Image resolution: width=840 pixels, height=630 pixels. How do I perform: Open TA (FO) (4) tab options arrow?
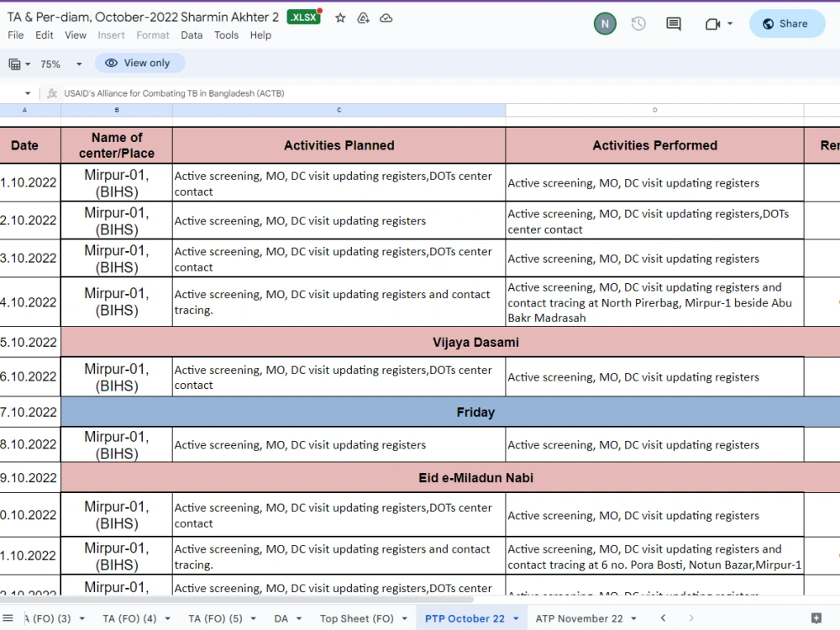point(168,619)
